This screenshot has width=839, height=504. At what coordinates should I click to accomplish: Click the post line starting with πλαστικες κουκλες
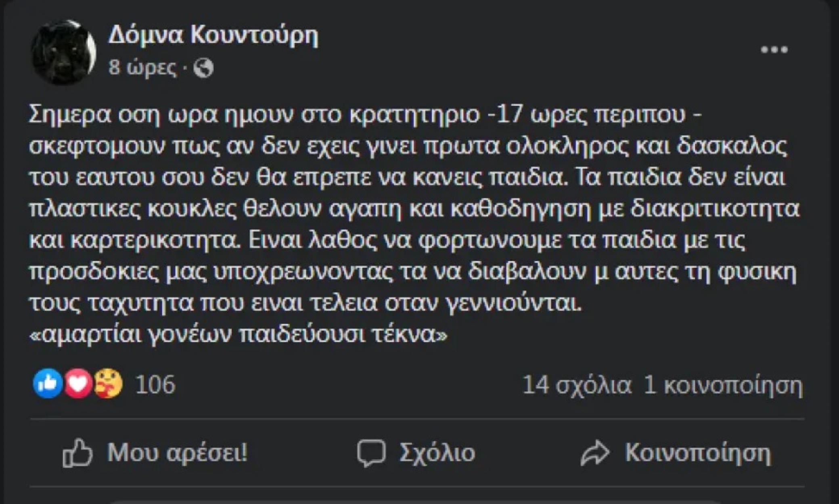(x=414, y=208)
